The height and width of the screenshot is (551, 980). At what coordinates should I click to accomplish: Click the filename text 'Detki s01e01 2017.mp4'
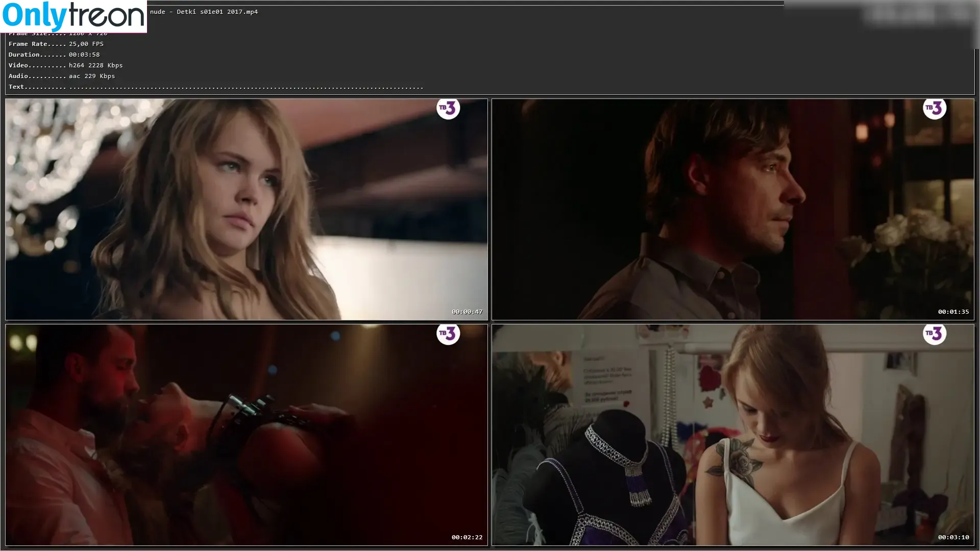tap(217, 12)
